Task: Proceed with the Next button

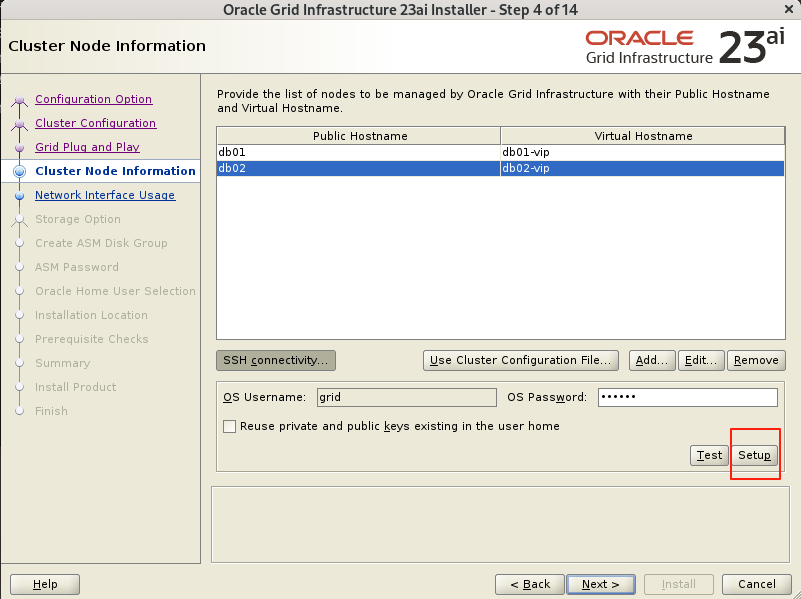Action: (x=601, y=584)
